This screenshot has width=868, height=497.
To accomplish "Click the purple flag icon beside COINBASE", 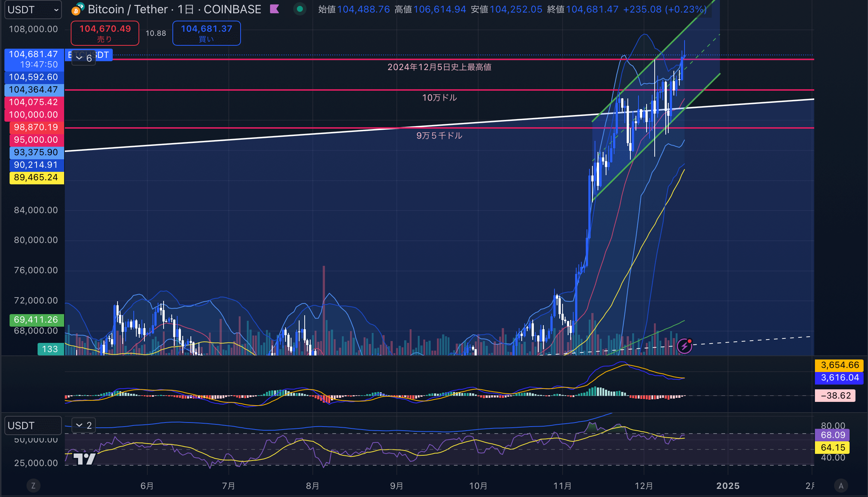I will [274, 9].
